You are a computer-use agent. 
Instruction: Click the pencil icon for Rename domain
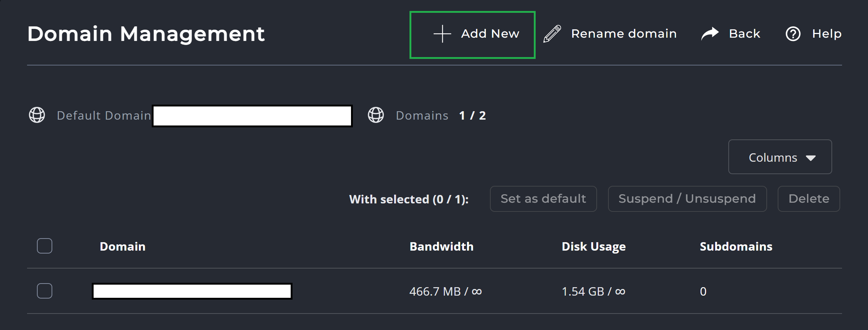click(x=552, y=34)
